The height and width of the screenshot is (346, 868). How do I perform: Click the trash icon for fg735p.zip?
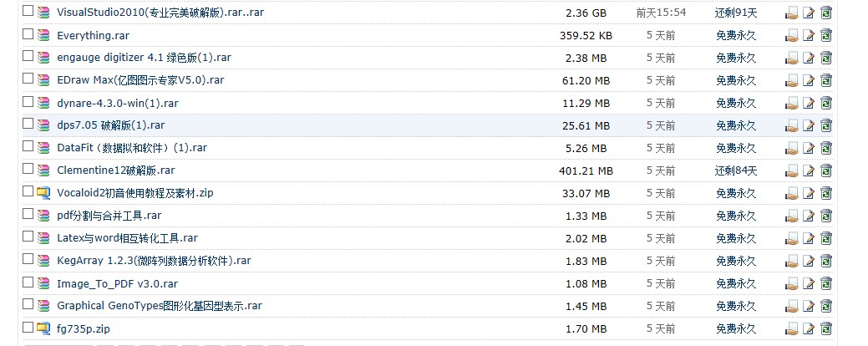(825, 328)
